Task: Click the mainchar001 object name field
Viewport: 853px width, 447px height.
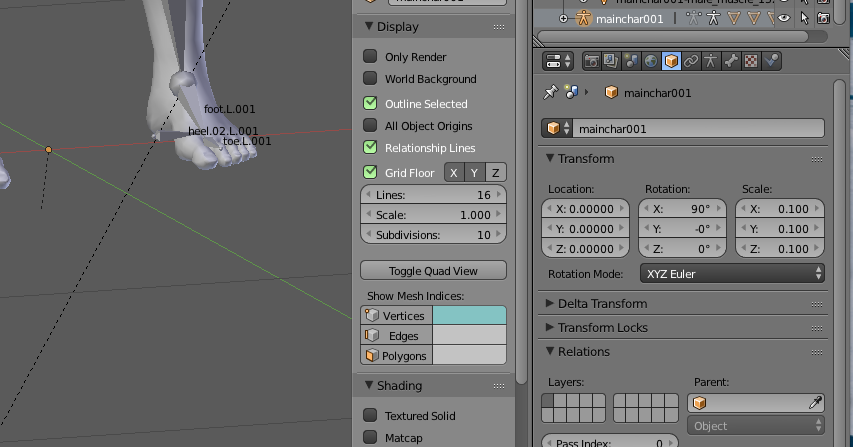Action: coord(699,128)
